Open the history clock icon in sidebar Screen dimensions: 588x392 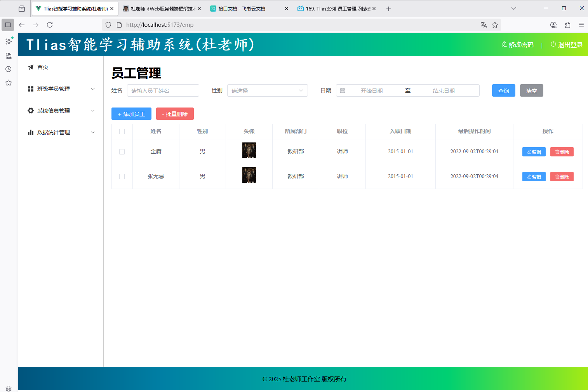[9, 69]
